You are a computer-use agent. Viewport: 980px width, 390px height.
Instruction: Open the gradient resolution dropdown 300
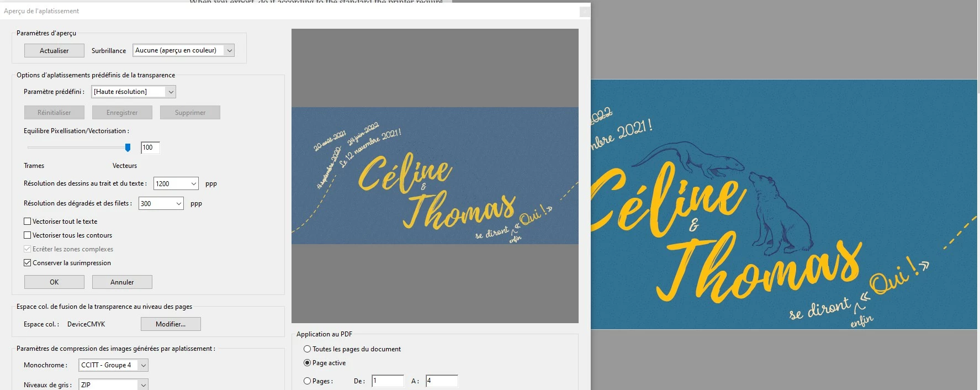click(x=161, y=203)
